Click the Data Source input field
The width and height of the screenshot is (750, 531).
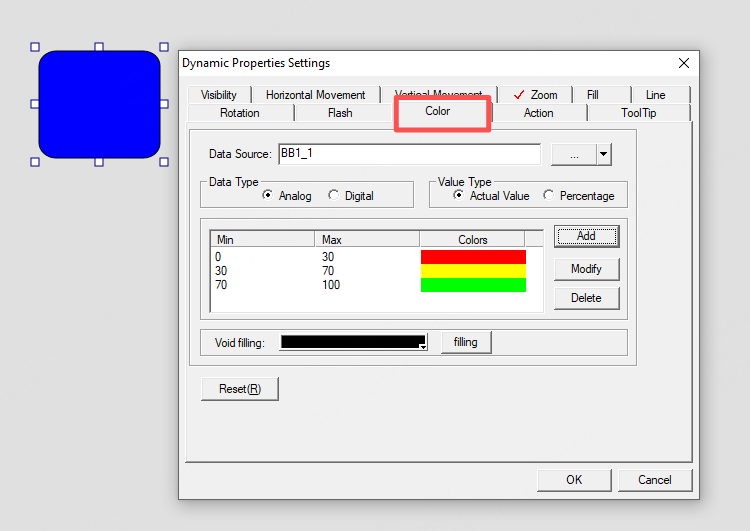[x=409, y=154]
